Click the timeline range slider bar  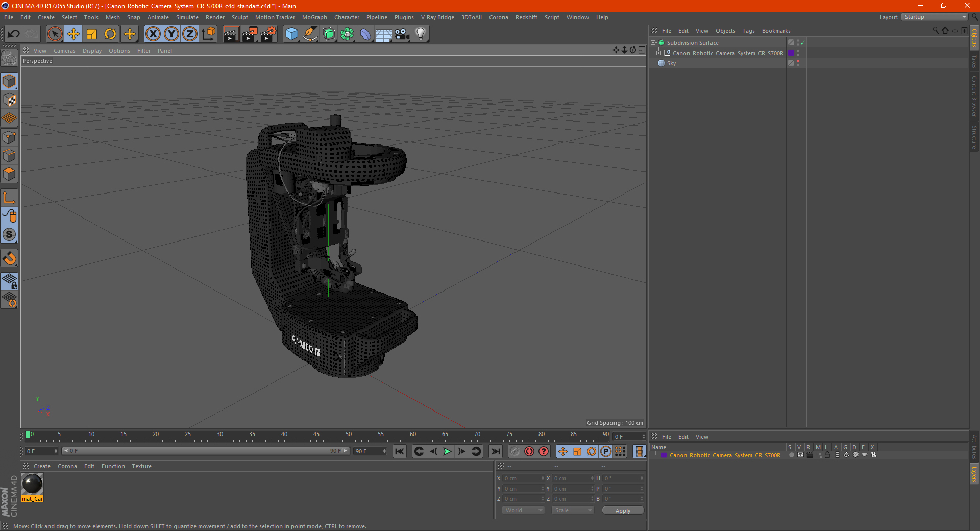click(206, 451)
